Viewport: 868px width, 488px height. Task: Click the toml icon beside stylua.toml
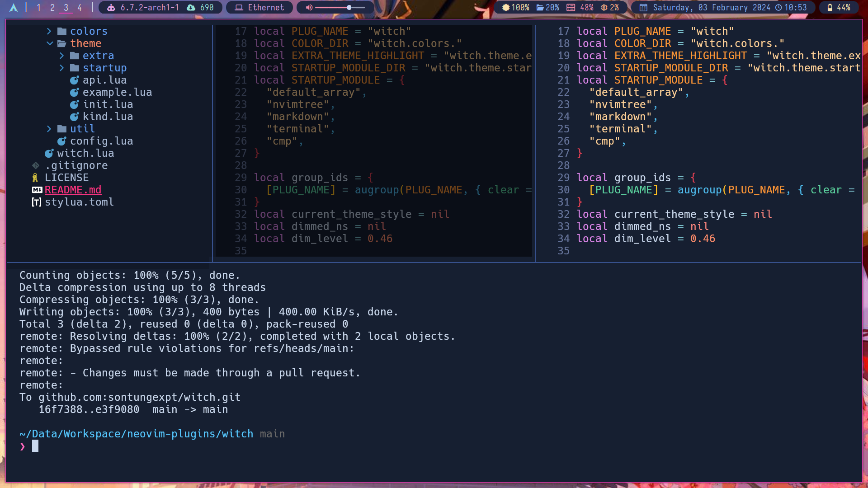pyautogui.click(x=36, y=202)
